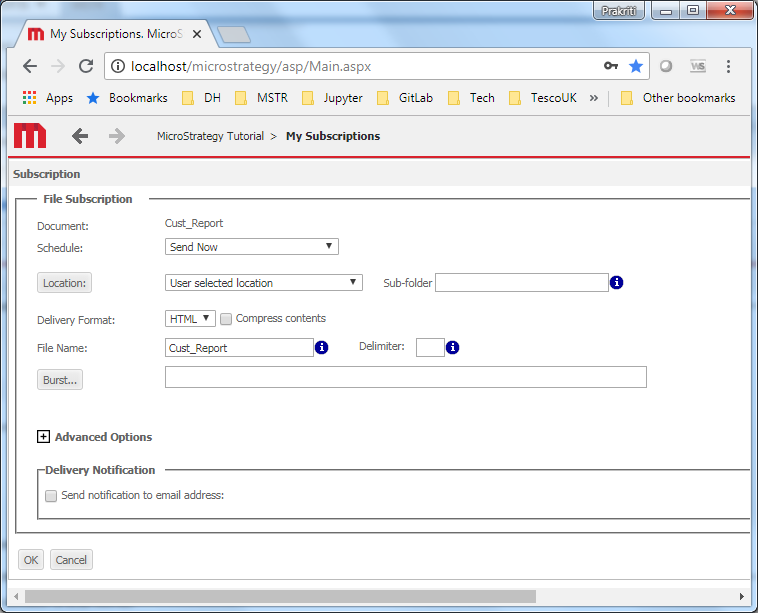Expand the Advanced Options section
Screen dimensions: 758x613
43,437
